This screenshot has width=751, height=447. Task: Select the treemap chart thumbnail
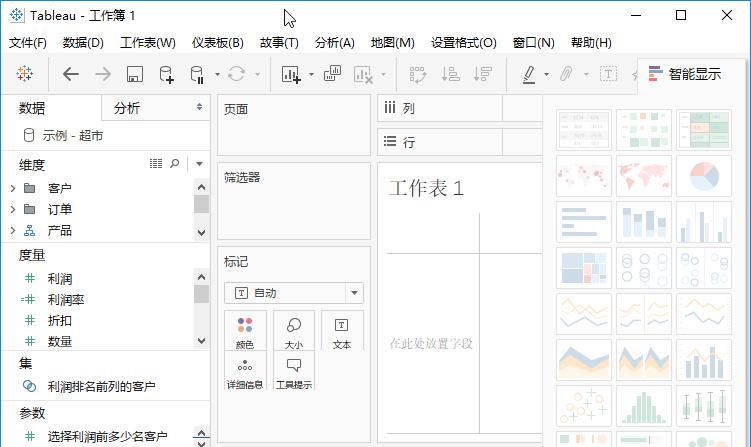point(584,268)
